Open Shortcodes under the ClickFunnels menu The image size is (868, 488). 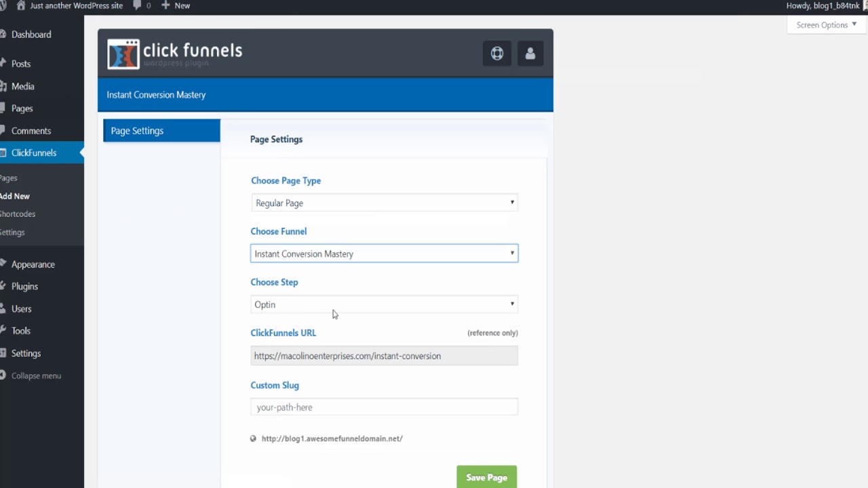click(x=18, y=213)
